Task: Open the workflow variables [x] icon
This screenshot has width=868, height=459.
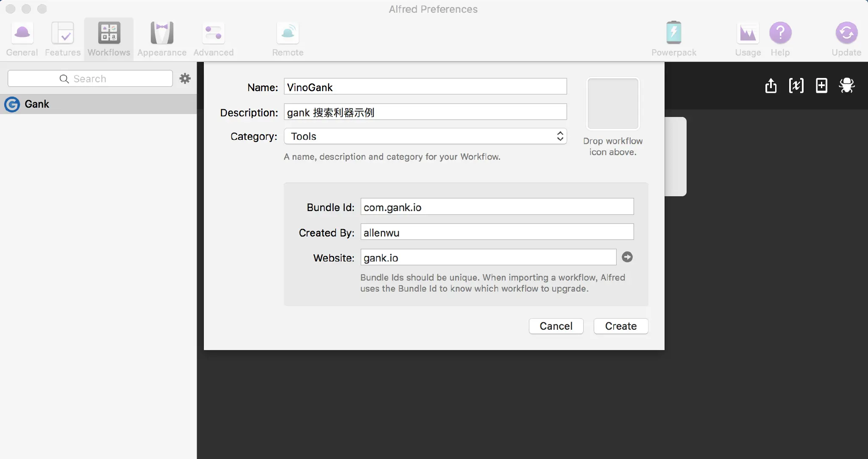Action: 796,86
